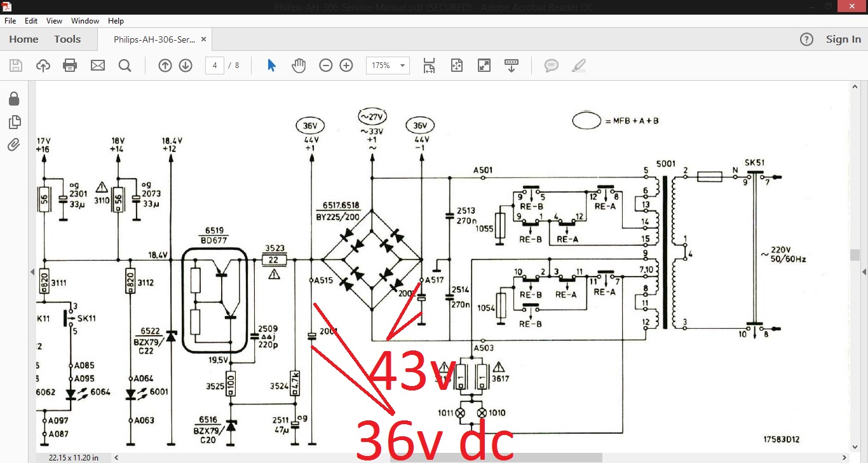Activate the Hand pan tool
The width and height of the screenshot is (868, 463).
click(299, 66)
